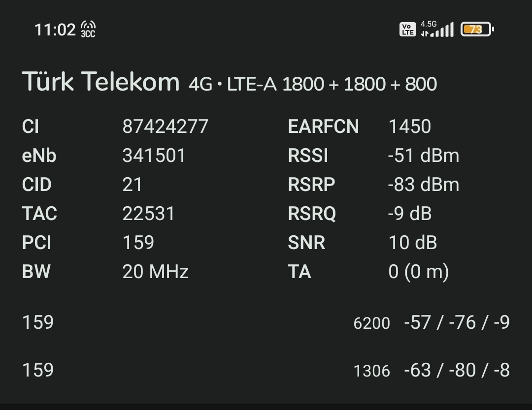Select the CI value 87424277

[166, 126]
